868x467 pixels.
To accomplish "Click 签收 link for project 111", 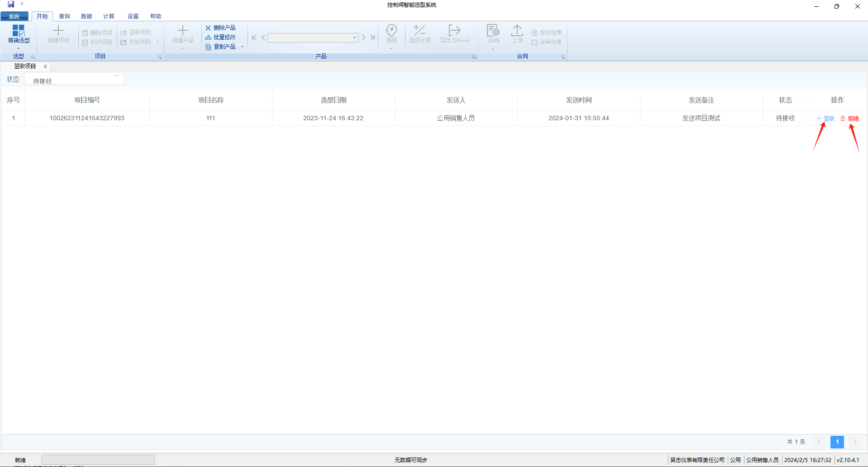I will tap(826, 118).
